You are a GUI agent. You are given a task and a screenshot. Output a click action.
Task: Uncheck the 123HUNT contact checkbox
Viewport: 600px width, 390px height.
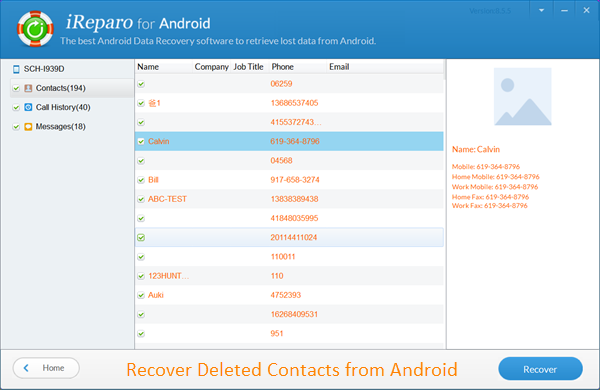tap(141, 276)
